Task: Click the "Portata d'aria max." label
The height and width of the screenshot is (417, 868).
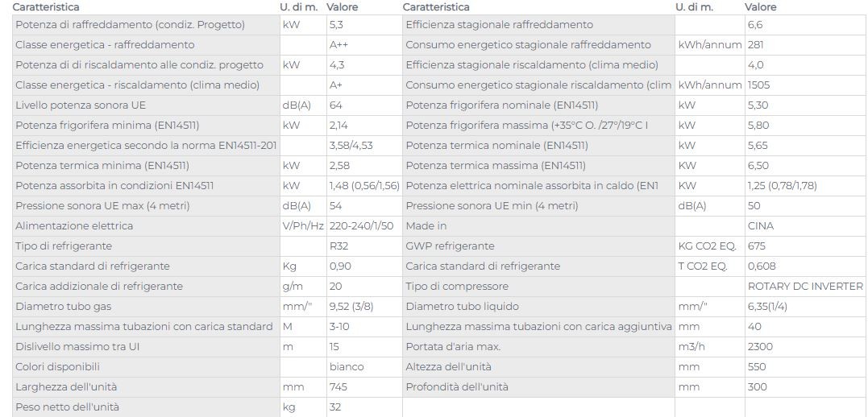Action: click(453, 347)
